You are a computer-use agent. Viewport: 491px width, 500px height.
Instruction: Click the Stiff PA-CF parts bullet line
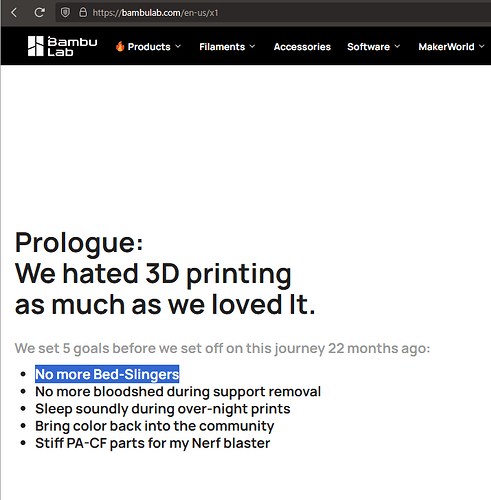153,443
